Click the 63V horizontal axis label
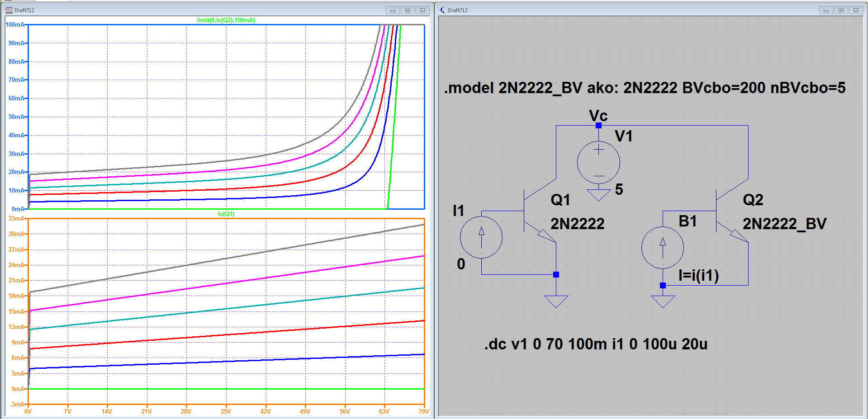This screenshot has width=868, height=419. click(x=384, y=411)
